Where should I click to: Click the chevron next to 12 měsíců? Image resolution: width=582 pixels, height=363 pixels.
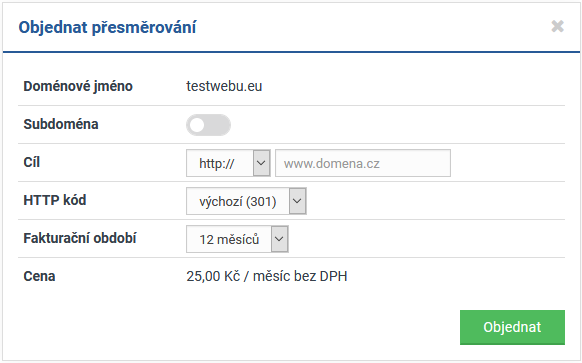tap(279, 239)
